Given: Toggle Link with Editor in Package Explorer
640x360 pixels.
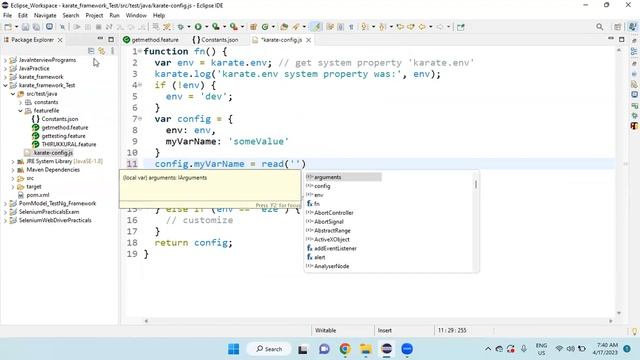Looking at the screenshot, I should (101, 51).
